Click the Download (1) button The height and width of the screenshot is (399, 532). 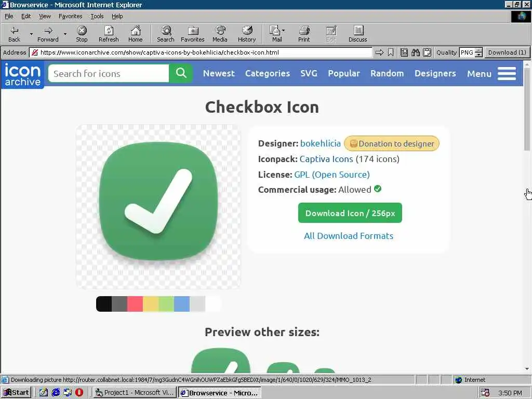pos(507,52)
